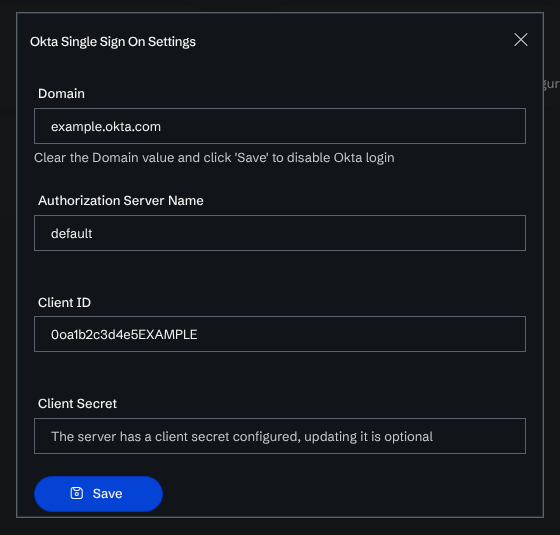Click the Client ID input field
The image size is (560, 535).
coord(280,334)
